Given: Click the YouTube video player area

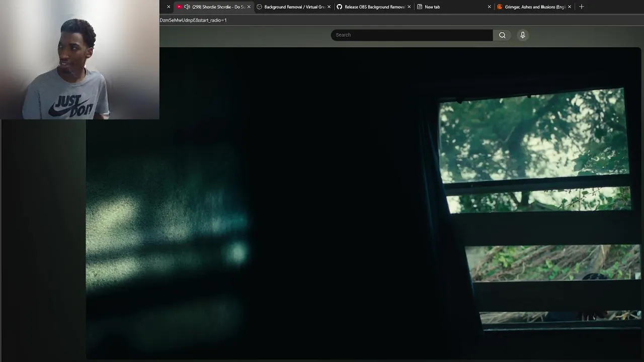Looking at the screenshot, I should click(364, 203).
